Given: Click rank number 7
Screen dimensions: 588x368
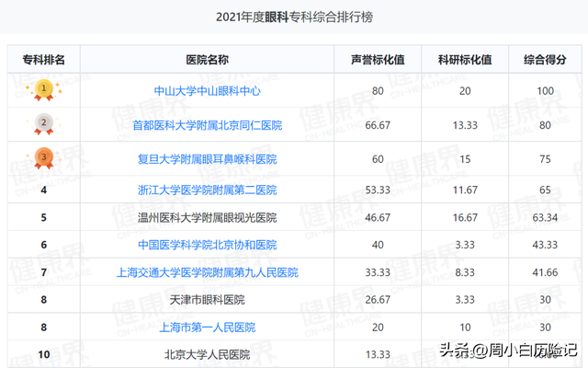Looking at the screenshot, I should point(44,272).
